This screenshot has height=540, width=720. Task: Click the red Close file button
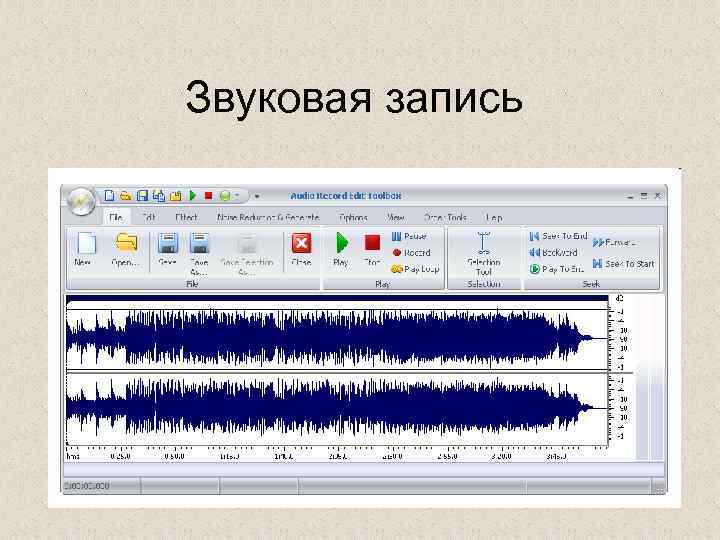point(301,249)
